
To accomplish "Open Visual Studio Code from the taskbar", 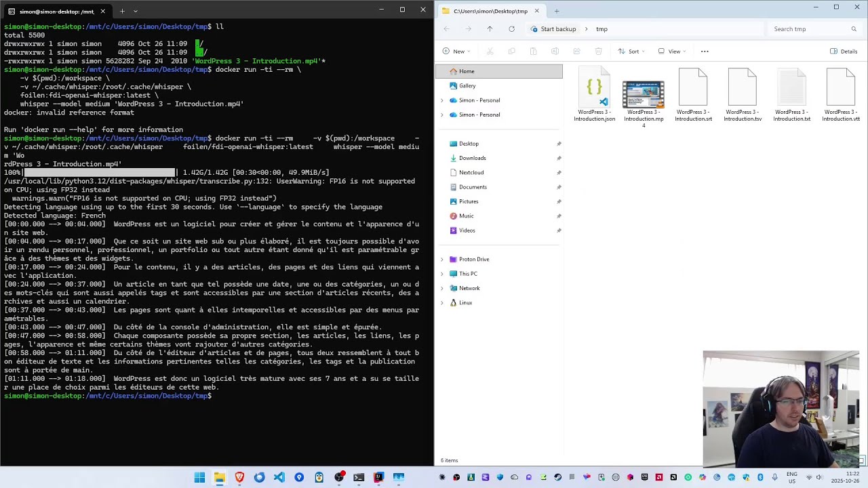I will [x=279, y=478].
